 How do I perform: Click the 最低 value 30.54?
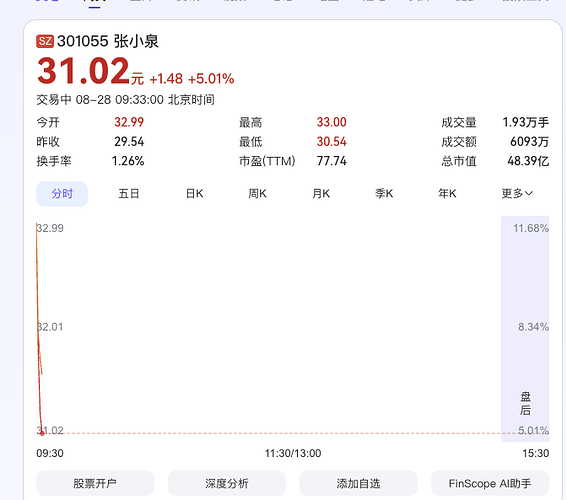pos(331,142)
